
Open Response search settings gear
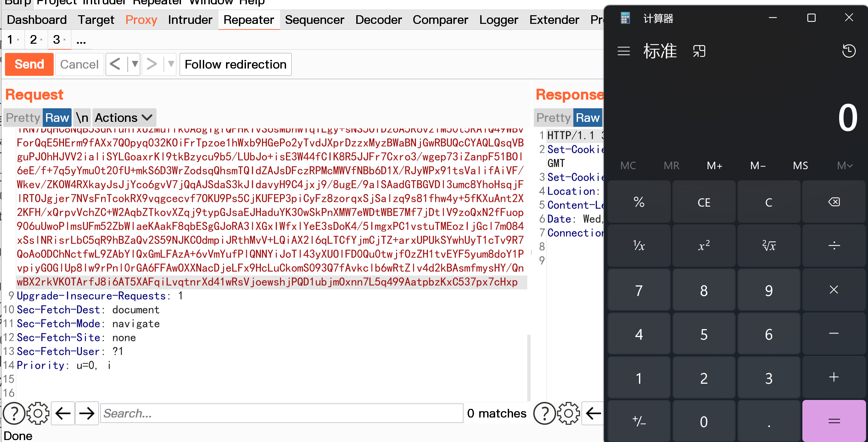coord(568,413)
